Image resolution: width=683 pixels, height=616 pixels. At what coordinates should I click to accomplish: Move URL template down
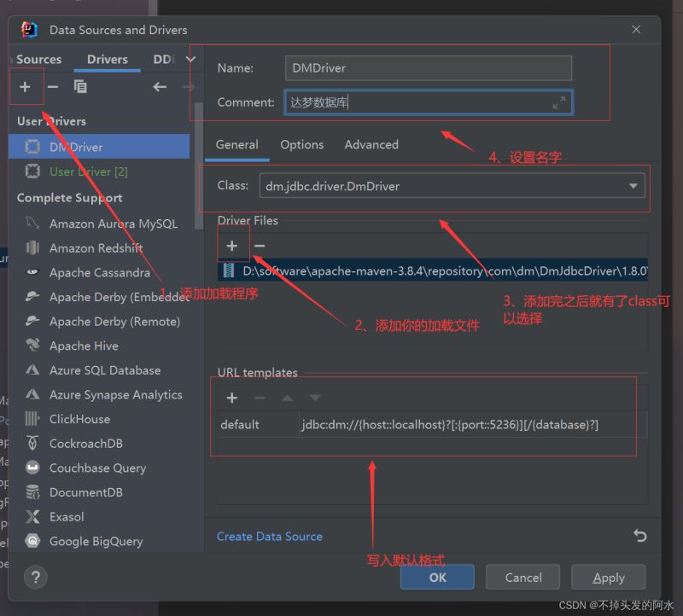tap(315, 398)
